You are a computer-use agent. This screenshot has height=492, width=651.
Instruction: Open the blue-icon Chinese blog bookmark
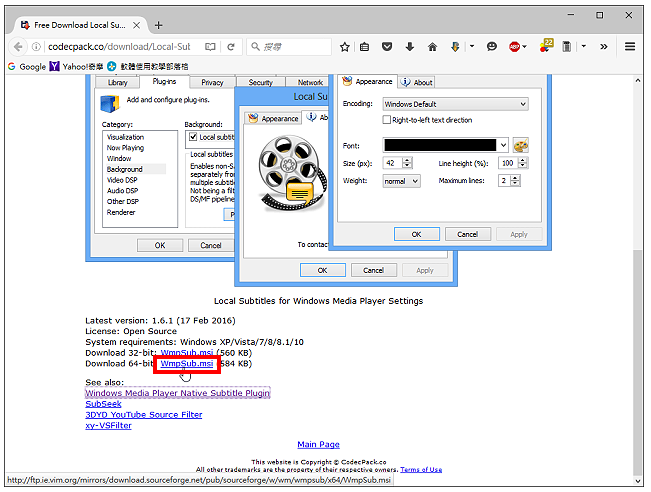148,66
